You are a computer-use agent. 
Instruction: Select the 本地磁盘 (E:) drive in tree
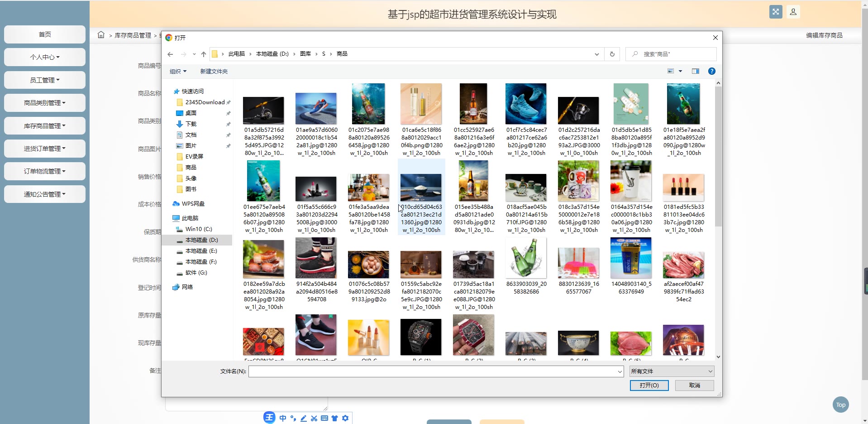coord(201,251)
